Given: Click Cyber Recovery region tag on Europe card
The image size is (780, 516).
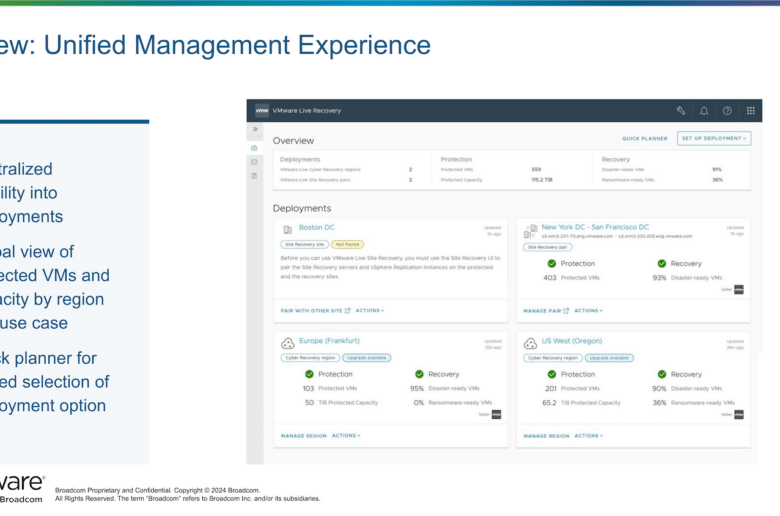Looking at the screenshot, I should tap(310, 358).
